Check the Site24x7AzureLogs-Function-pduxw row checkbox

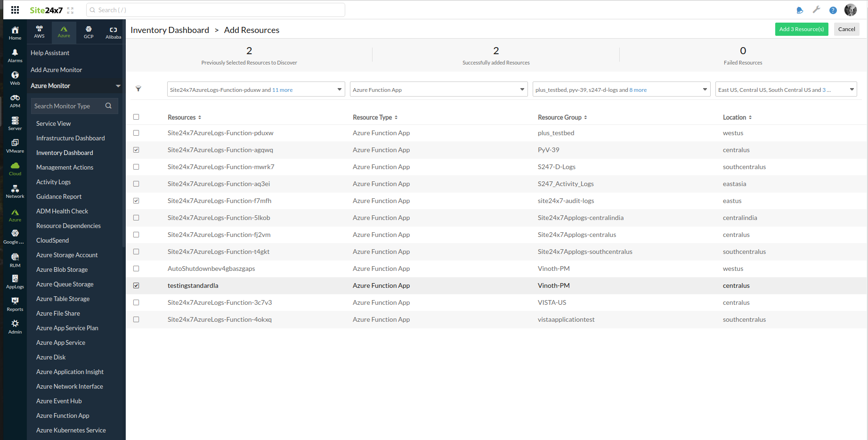[x=136, y=133]
